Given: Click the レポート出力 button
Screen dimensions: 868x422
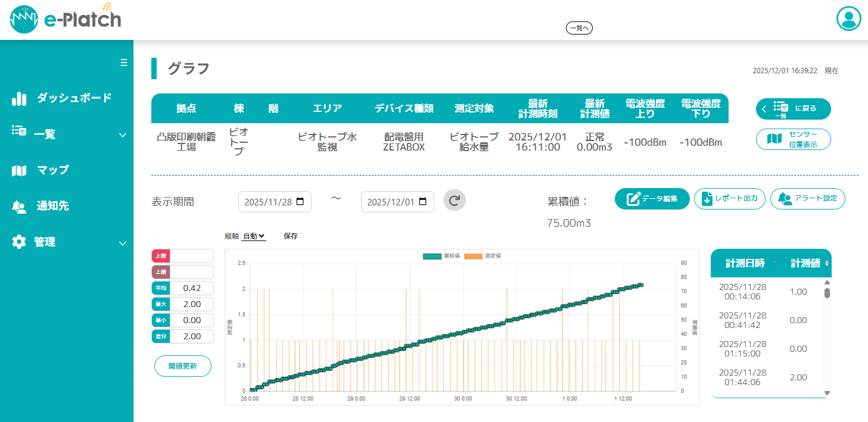Looking at the screenshot, I should click(729, 199).
